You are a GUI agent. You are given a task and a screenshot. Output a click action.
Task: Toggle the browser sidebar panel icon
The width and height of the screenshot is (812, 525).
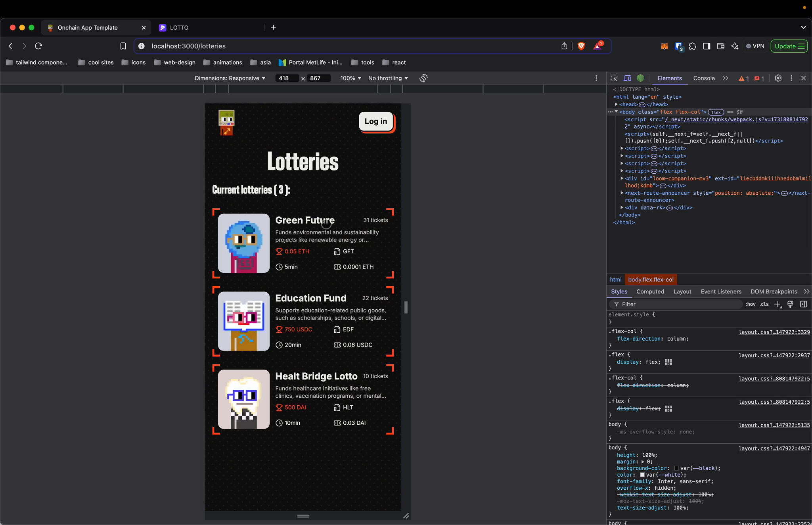pos(707,46)
